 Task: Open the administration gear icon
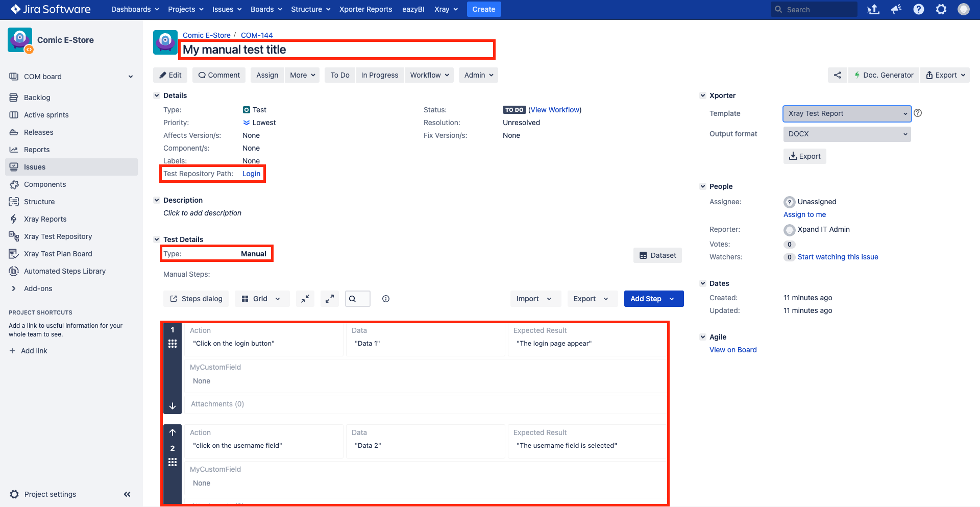pyautogui.click(x=941, y=9)
